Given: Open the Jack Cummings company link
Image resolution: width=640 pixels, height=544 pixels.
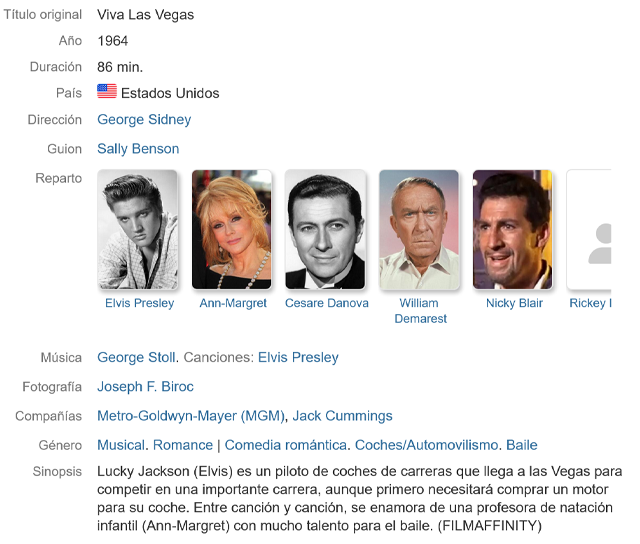Looking at the screenshot, I should tap(342, 415).
